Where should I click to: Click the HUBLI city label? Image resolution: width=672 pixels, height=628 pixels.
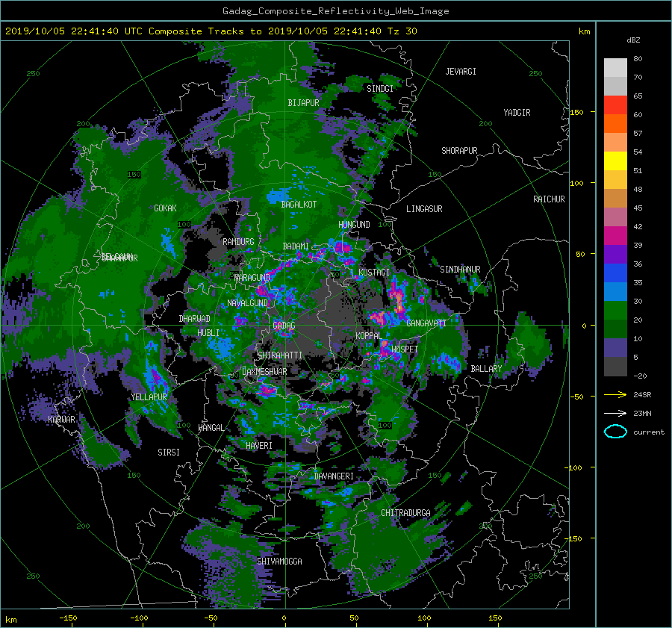pyautogui.click(x=208, y=333)
